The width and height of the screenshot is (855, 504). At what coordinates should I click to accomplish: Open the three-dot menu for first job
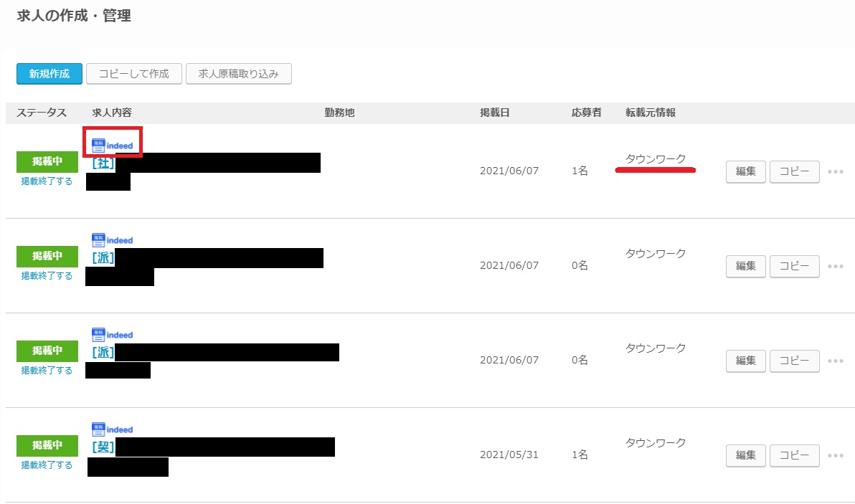pos(835,172)
